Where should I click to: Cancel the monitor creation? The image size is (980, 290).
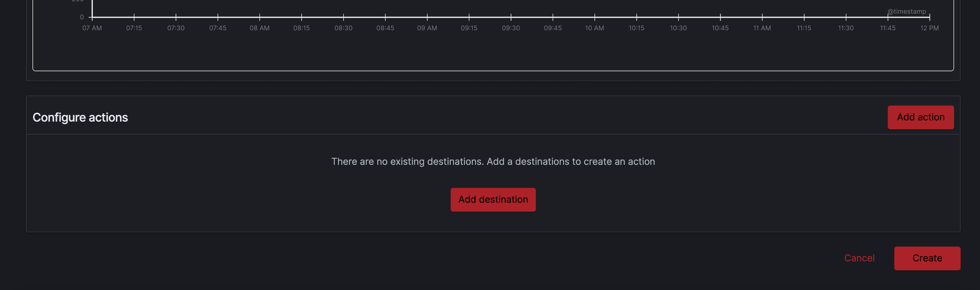tap(859, 258)
